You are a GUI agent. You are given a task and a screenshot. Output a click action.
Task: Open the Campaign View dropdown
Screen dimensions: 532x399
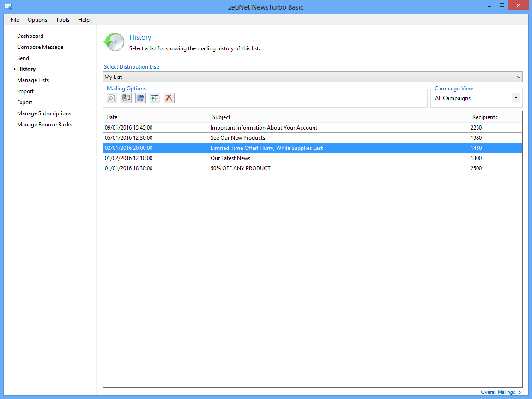(515, 98)
